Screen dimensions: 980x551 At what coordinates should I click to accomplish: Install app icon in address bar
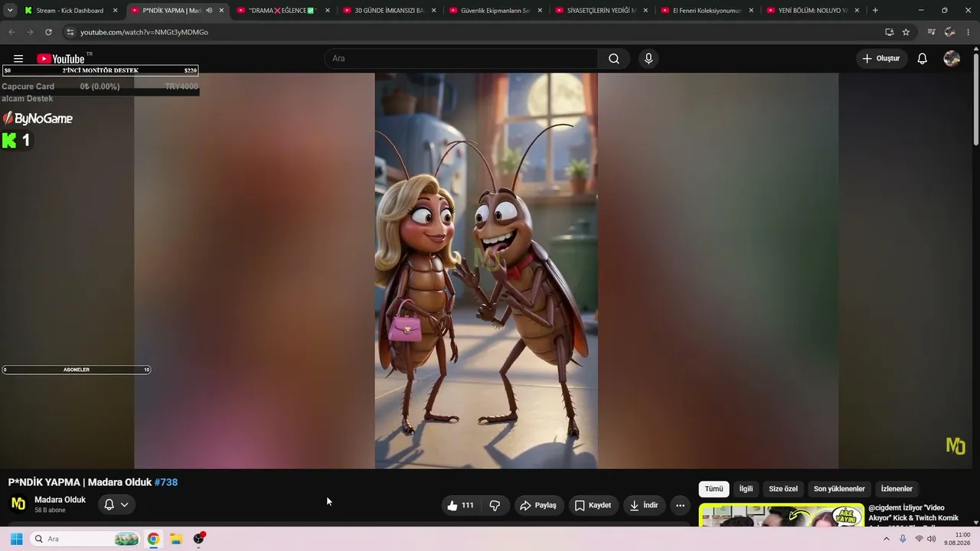(x=889, y=32)
